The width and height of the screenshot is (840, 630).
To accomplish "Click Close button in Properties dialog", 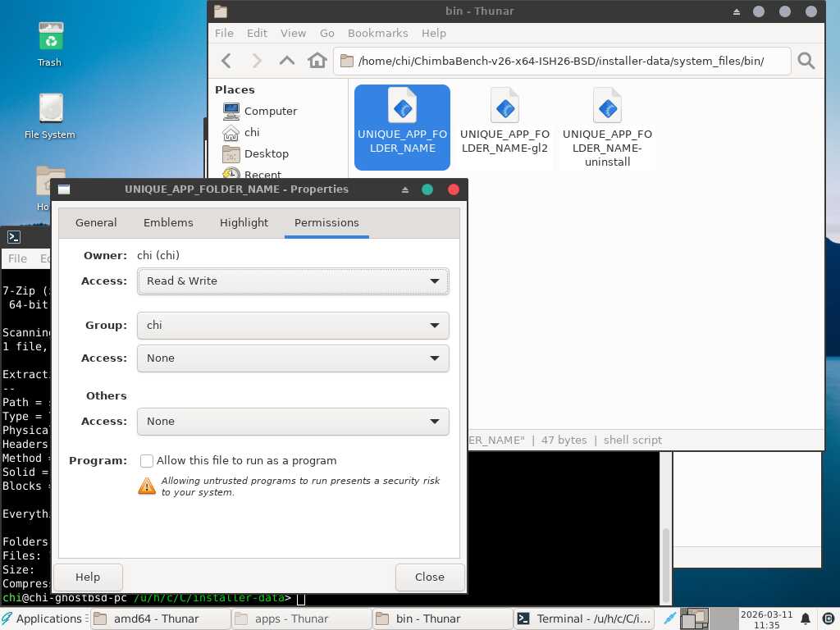I will [430, 577].
